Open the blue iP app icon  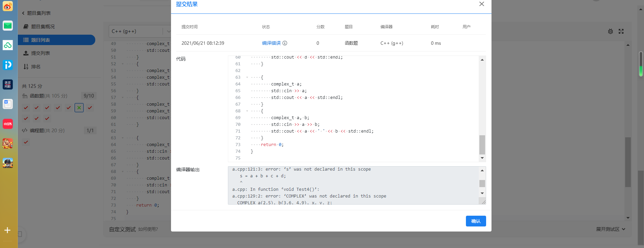8,65
